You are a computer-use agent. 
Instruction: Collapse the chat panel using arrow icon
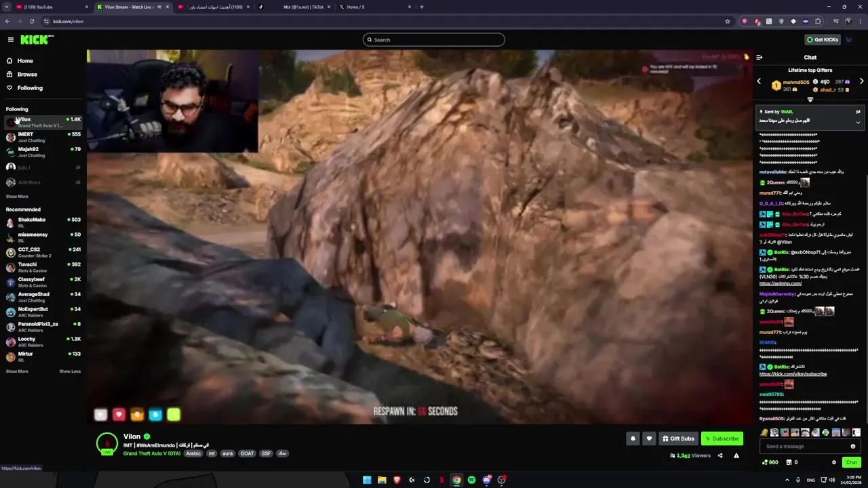(x=759, y=58)
